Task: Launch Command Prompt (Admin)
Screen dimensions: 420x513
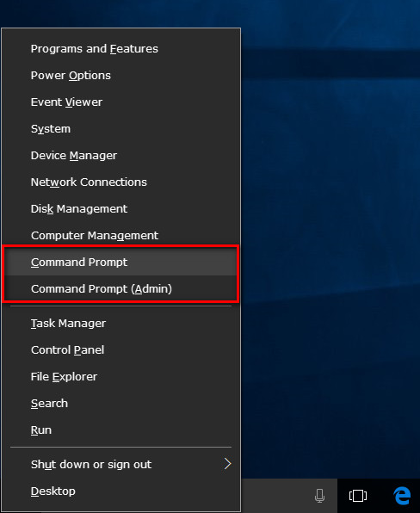Action: point(121,289)
